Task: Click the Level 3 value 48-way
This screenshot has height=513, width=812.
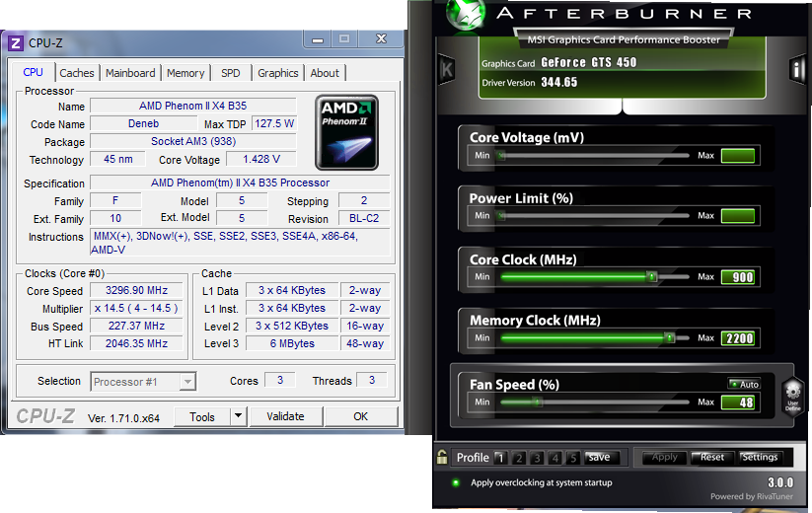Action: (365, 343)
